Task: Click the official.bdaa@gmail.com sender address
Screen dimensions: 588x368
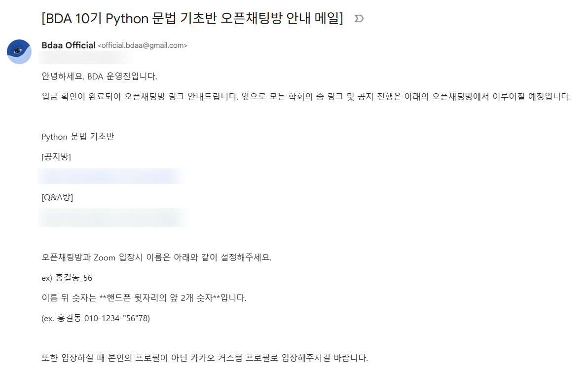Action: tap(143, 45)
